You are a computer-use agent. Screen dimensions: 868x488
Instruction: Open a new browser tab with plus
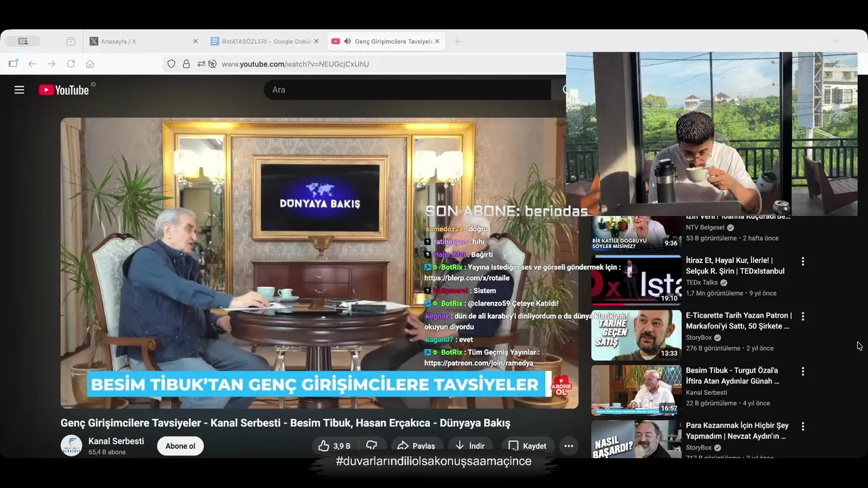click(457, 41)
